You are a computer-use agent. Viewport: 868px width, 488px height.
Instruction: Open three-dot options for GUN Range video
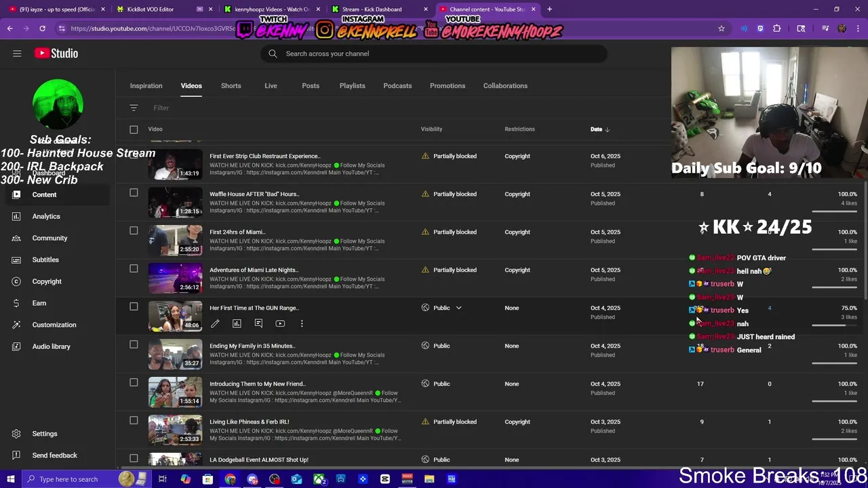pos(302,324)
